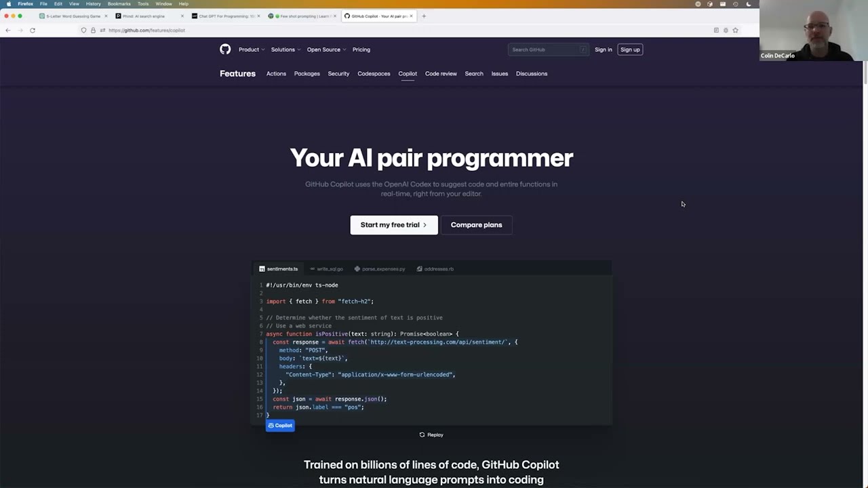868x488 pixels.
Task: Open the History menu
Action: point(94,4)
